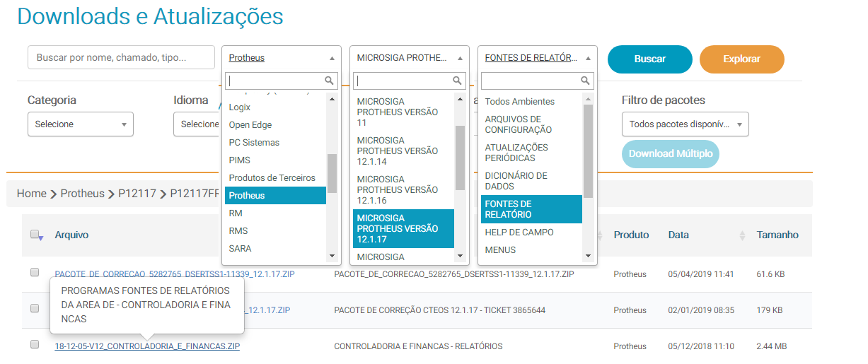Click scrollbar thumb of environment type list
The width and height of the screenshot is (868, 364).
click(588, 151)
